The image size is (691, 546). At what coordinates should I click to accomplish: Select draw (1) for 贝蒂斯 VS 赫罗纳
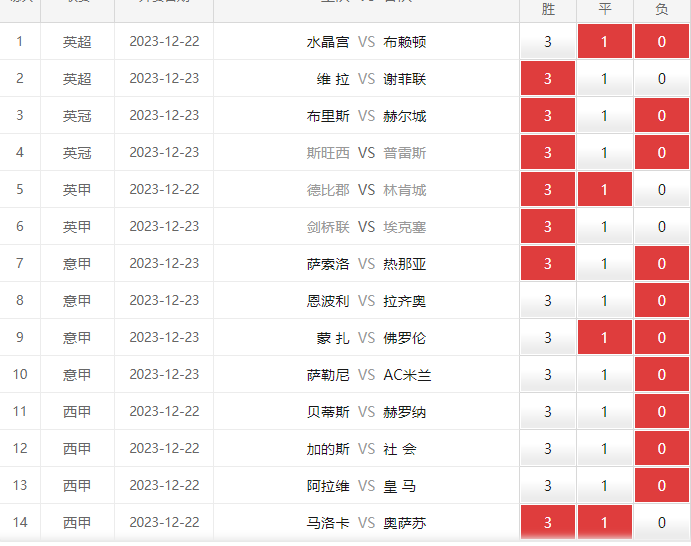[x=605, y=412]
